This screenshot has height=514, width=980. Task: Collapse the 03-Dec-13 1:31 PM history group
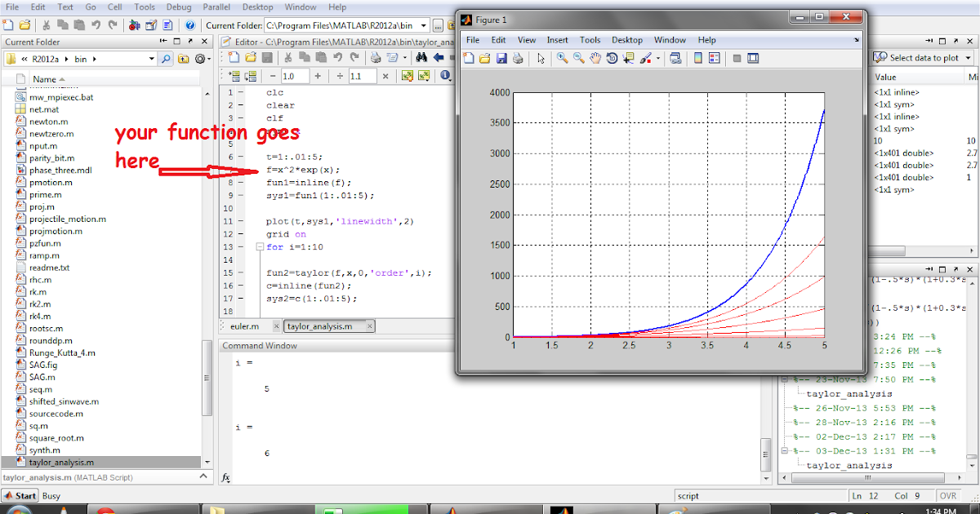[x=784, y=450]
